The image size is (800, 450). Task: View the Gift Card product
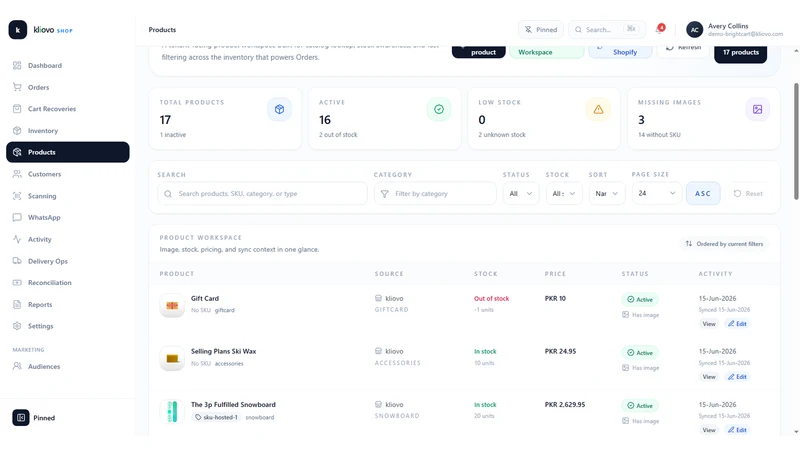pos(709,323)
